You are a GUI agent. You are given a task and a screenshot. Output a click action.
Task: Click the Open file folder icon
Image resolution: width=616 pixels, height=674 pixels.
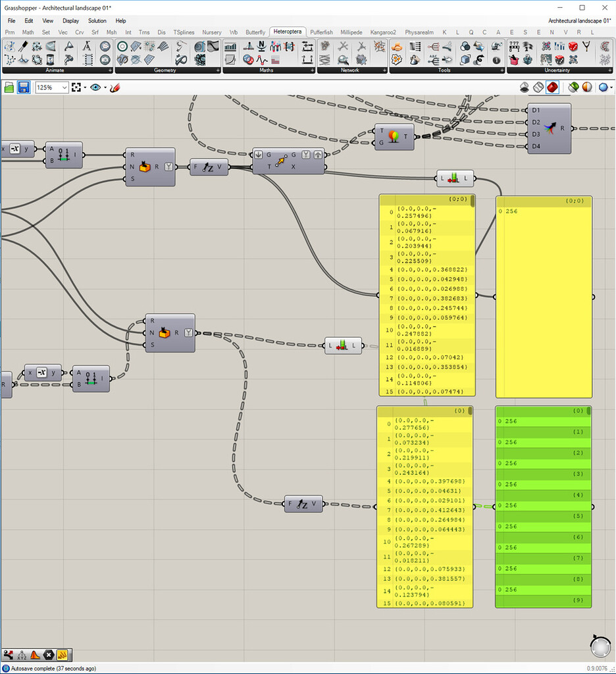9,88
